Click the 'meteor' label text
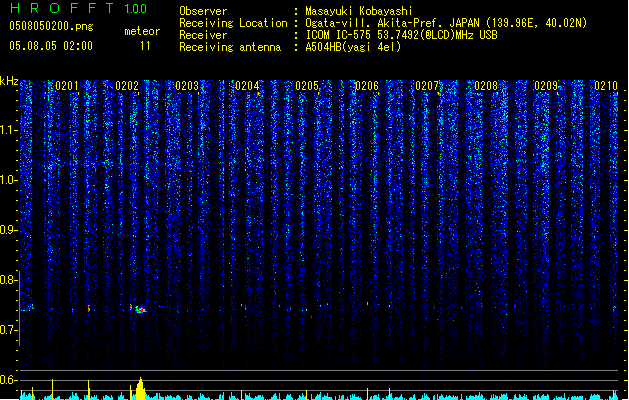 pos(142,31)
